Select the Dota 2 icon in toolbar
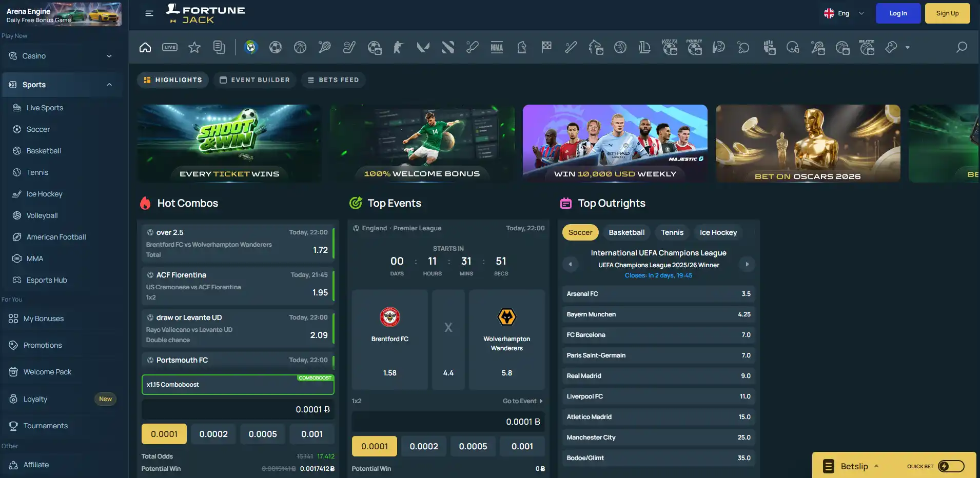Image resolution: width=980 pixels, height=478 pixels. click(448, 48)
